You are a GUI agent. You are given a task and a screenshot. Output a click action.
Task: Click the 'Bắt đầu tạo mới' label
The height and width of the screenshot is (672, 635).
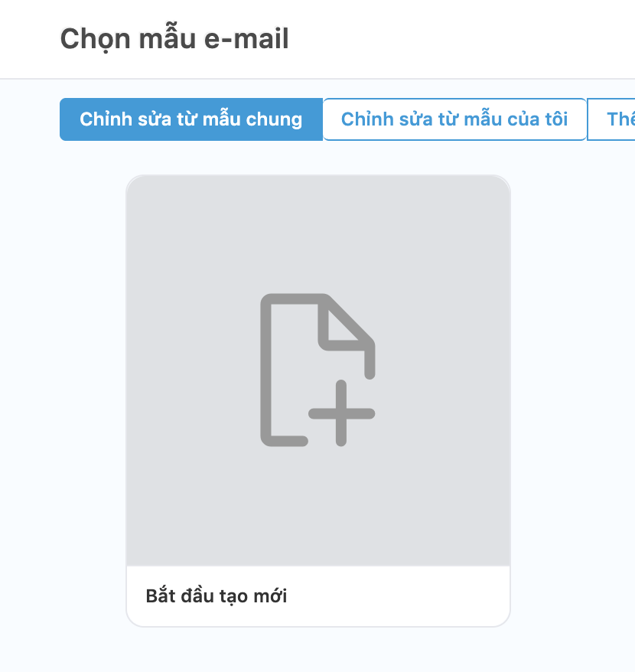coord(217,595)
